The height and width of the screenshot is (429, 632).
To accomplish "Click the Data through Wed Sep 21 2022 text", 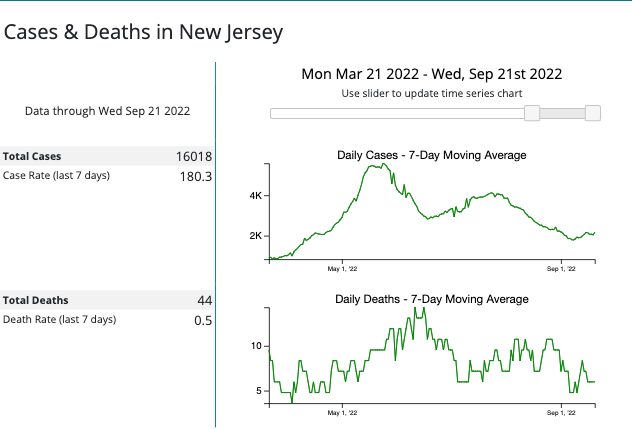I will 107,111.
